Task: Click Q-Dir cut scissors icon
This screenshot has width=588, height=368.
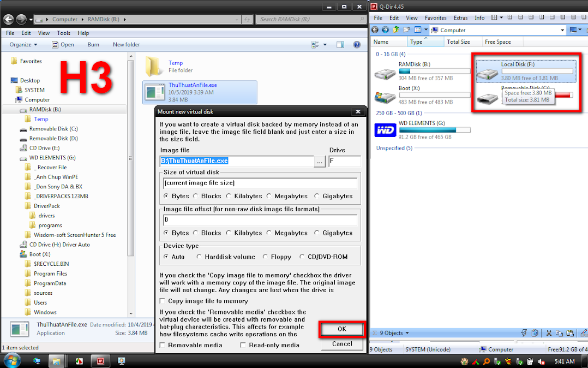Action: click(549, 333)
